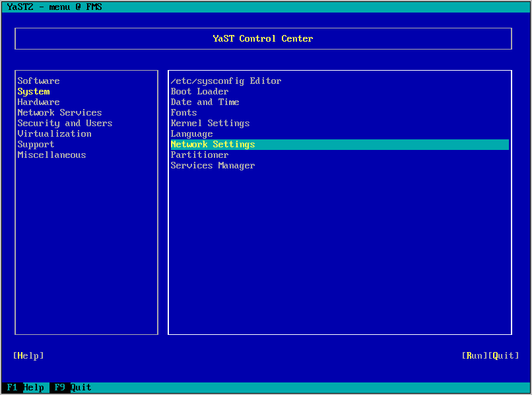This screenshot has height=395, width=532.
Task: Launch Services Manager module
Action: tap(213, 165)
